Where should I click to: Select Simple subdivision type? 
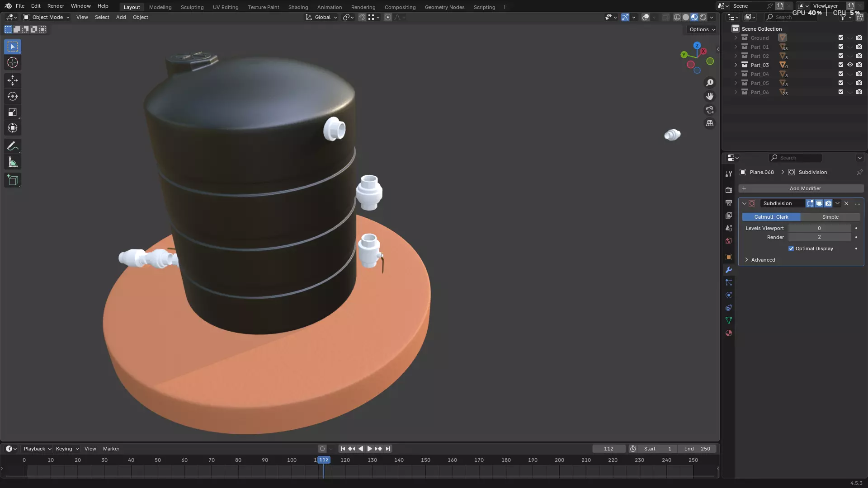[x=830, y=217]
